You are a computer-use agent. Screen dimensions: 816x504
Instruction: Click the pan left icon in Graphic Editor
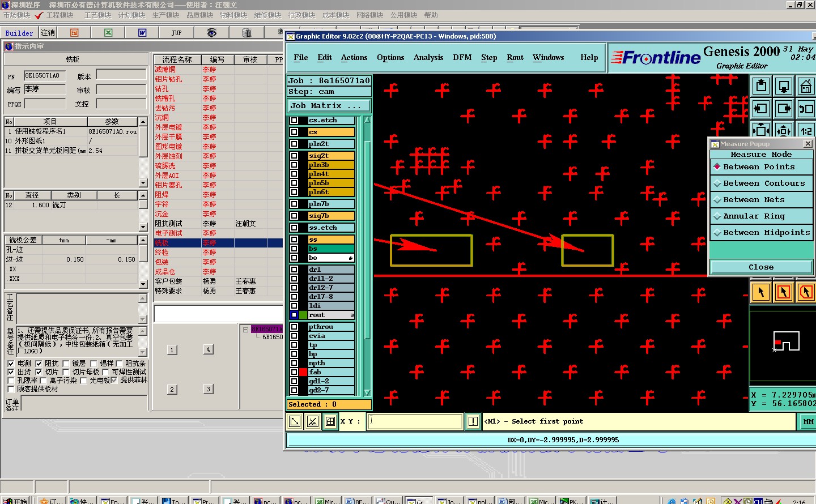761,108
